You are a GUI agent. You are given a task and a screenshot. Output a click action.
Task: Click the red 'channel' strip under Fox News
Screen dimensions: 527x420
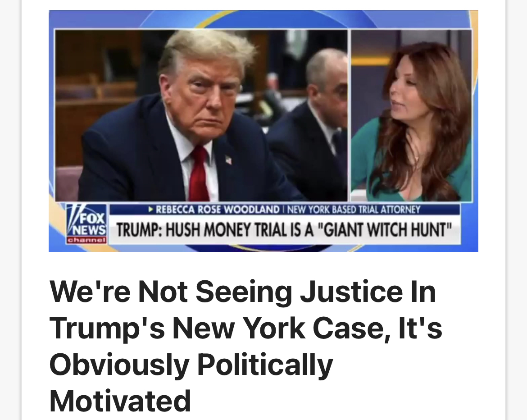point(87,240)
